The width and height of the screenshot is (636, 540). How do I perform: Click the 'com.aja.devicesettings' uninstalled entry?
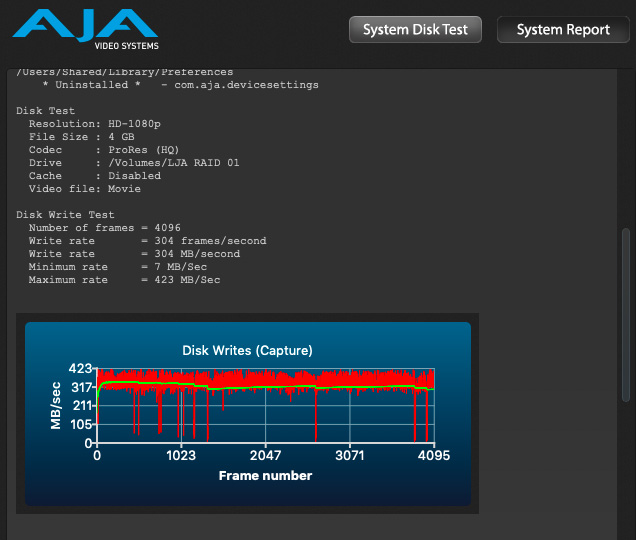pos(180,85)
